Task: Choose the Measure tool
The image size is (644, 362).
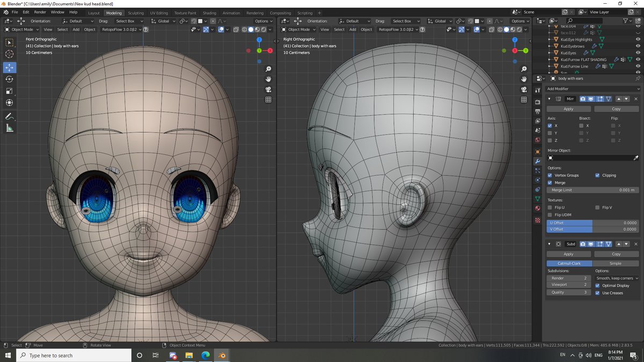Action: coord(10,128)
